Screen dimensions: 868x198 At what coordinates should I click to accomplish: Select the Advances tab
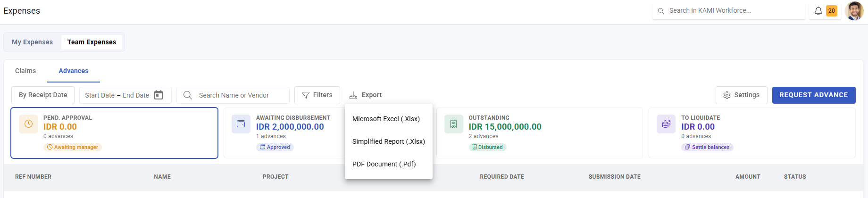[74, 71]
